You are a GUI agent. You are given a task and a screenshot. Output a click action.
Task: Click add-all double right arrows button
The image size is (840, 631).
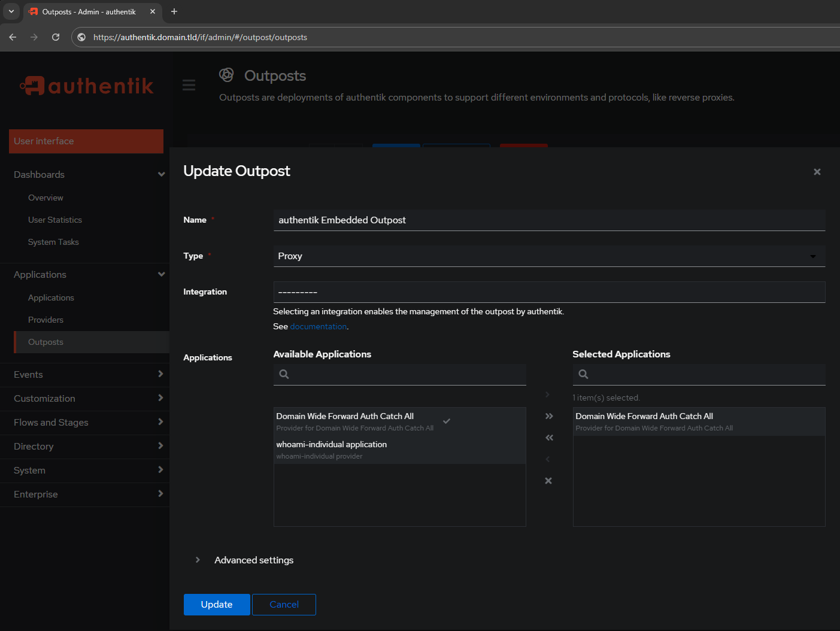(x=549, y=416)
